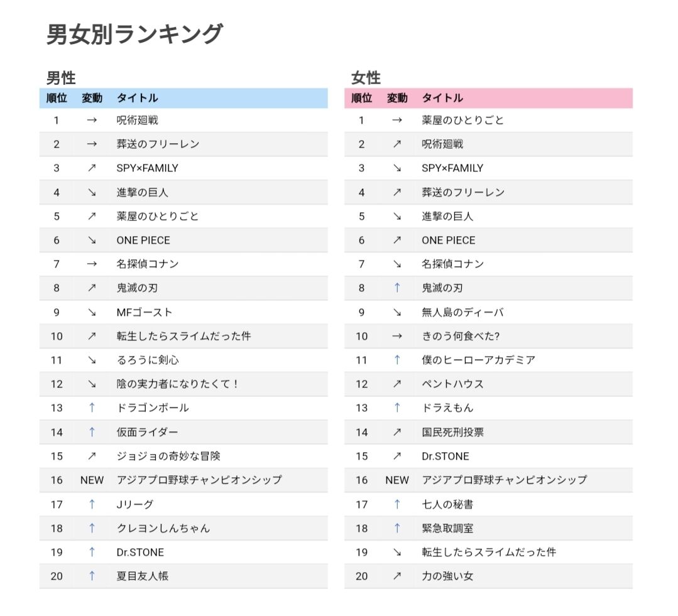
Task: Open きのう何食べた? in the female ranking
Action: coord(461,336)
